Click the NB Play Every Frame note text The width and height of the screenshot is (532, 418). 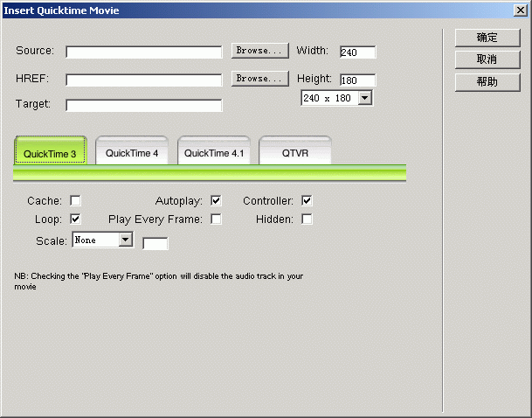[158, 282]
